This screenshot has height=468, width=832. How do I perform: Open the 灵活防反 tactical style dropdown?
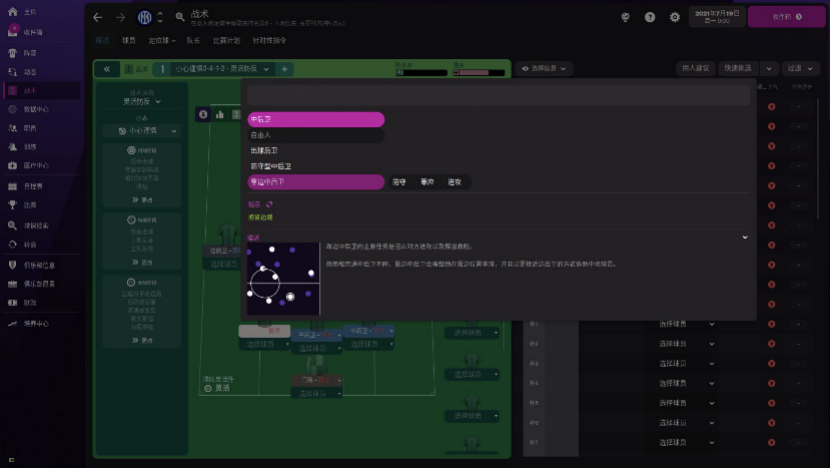click(x=142, y=101)
